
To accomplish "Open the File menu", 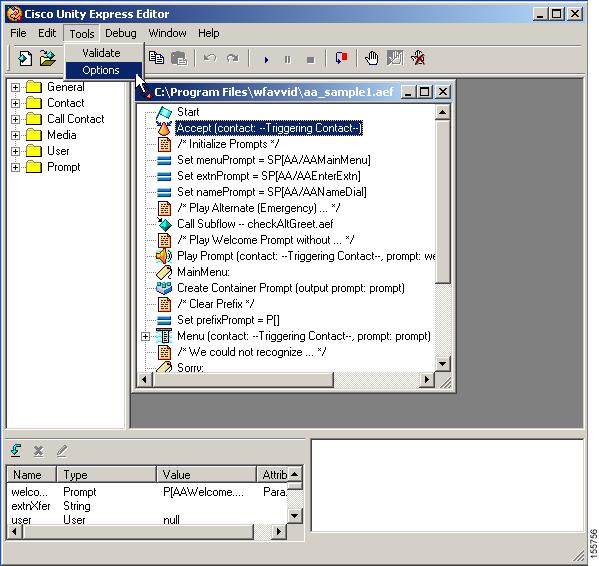I will pos(18,33).
